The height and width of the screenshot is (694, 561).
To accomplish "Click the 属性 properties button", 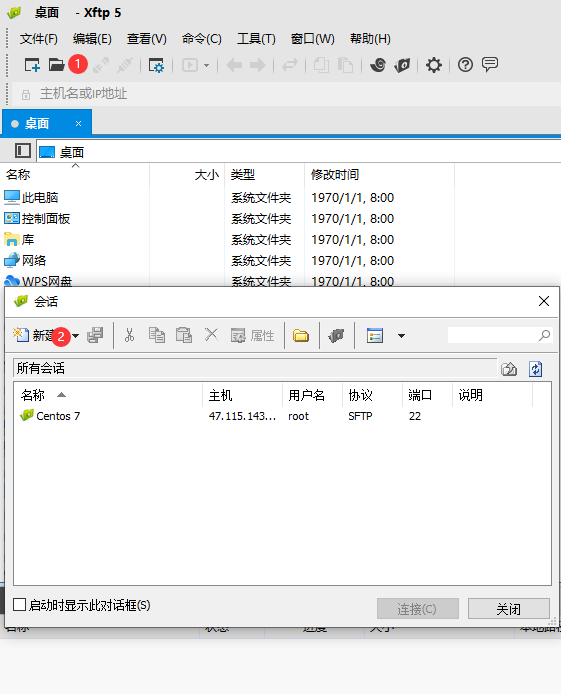I will (252, 335).
